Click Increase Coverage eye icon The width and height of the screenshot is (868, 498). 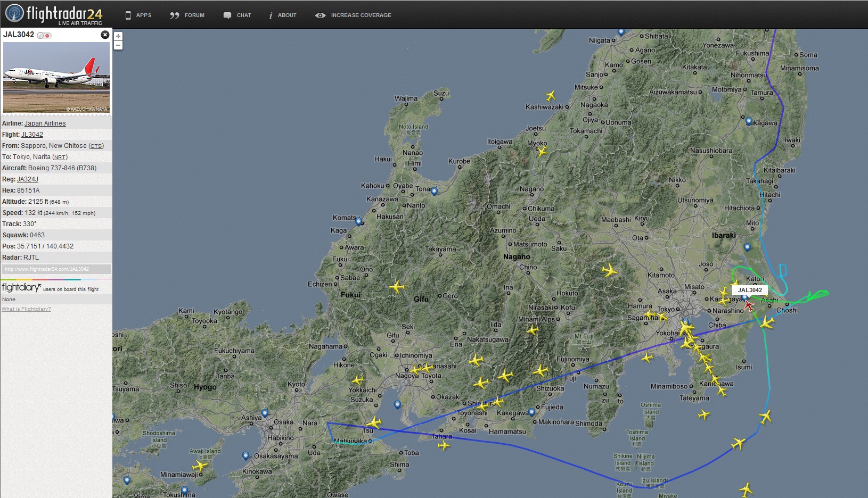point(320,15)
